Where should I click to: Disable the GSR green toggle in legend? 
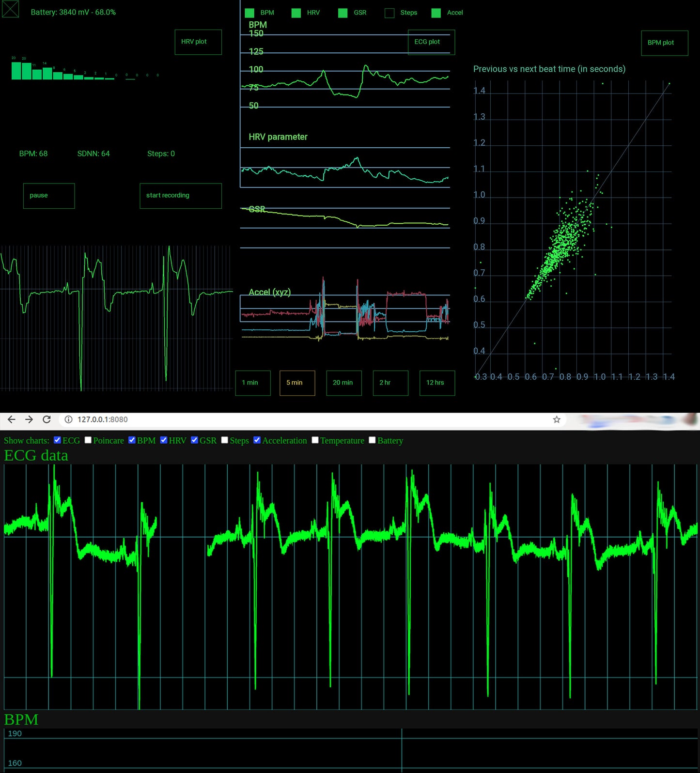343,13
